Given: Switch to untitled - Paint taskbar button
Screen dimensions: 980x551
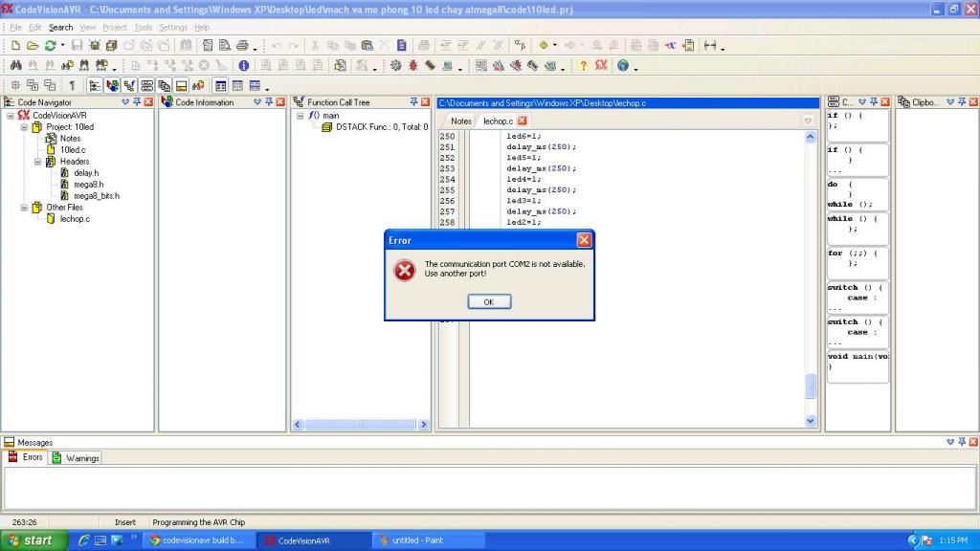Looking at the screenshot, I should pos(429,540).
